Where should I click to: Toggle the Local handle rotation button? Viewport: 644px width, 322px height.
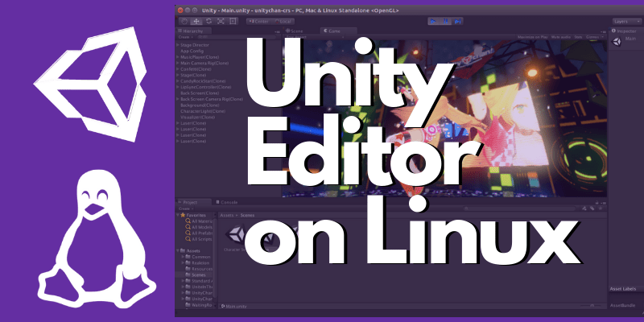pos(284,22)
